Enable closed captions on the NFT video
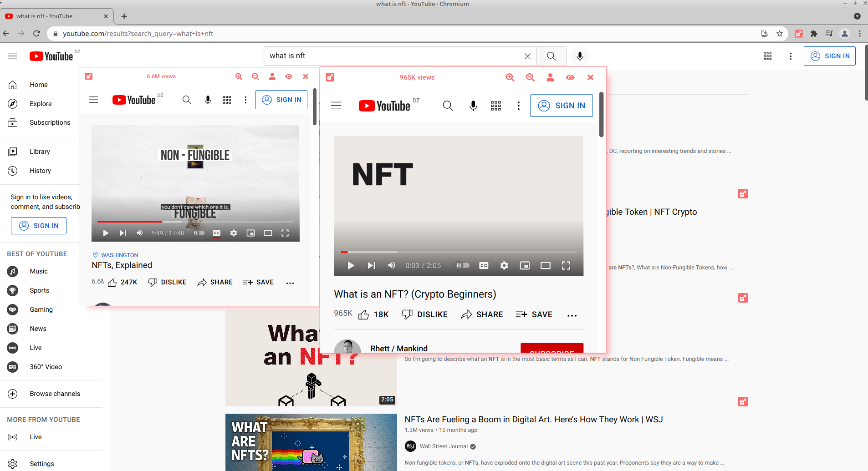The height and width of the screenshot is (471, 868). [483, 265]
